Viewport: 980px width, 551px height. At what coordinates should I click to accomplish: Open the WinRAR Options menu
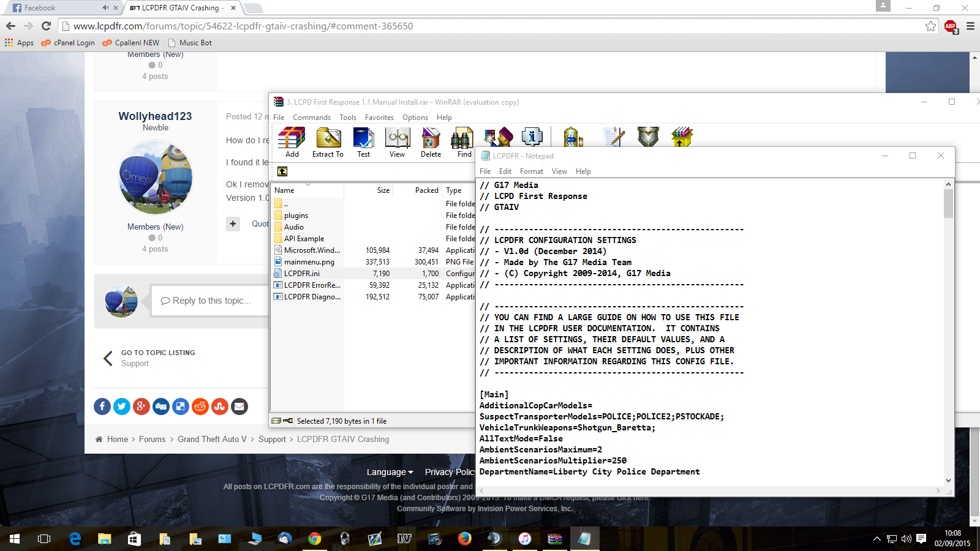click(415, 118)
